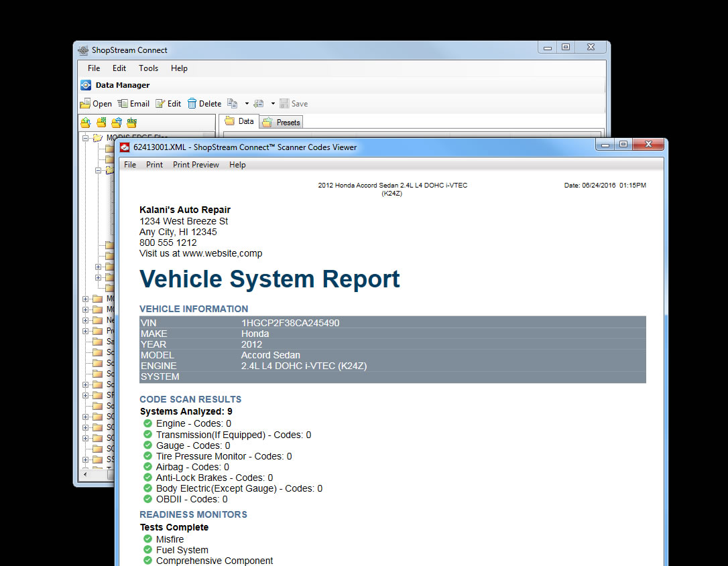Screen dimensions: 728x566
Task: Switch to the Presets tab
Action: [x=282, y=122]
